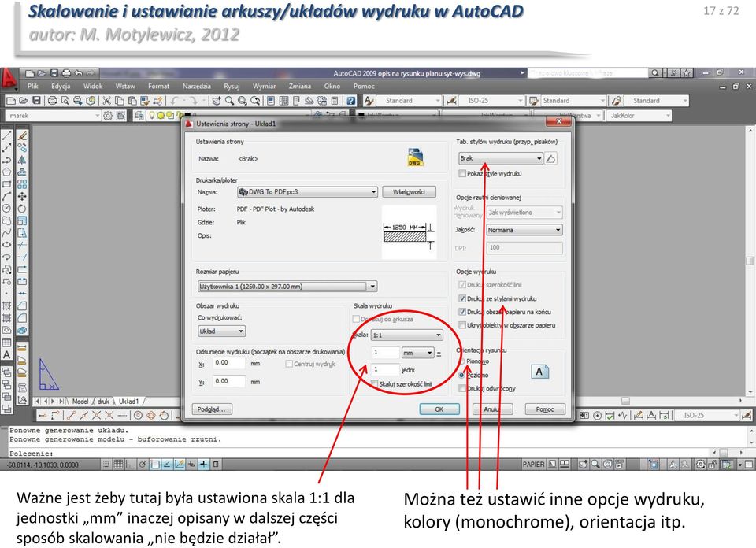Click the Zoom Realtime magnifier icon in the standard toolbar
The height and width of the screenshot is (548, 756).
[x=229, y=101]
